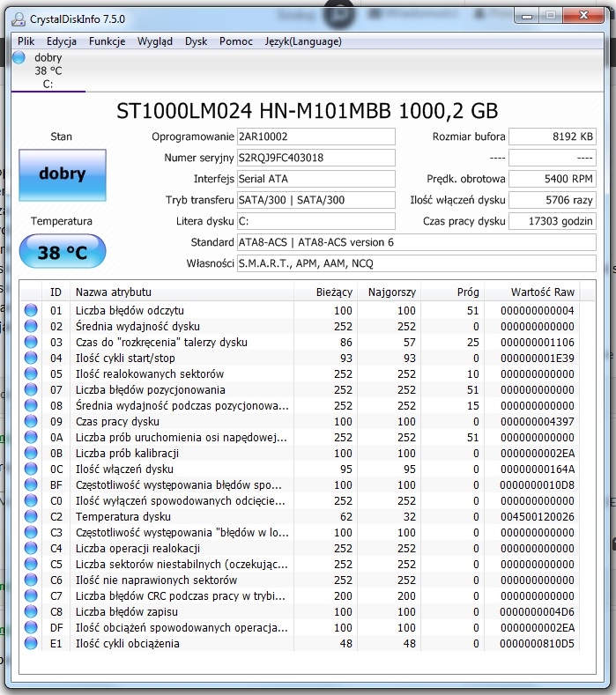Open the Język(Language) menu
Image resolution: width=616 pixels, height=695 pixels.
[x=303, y=41]
